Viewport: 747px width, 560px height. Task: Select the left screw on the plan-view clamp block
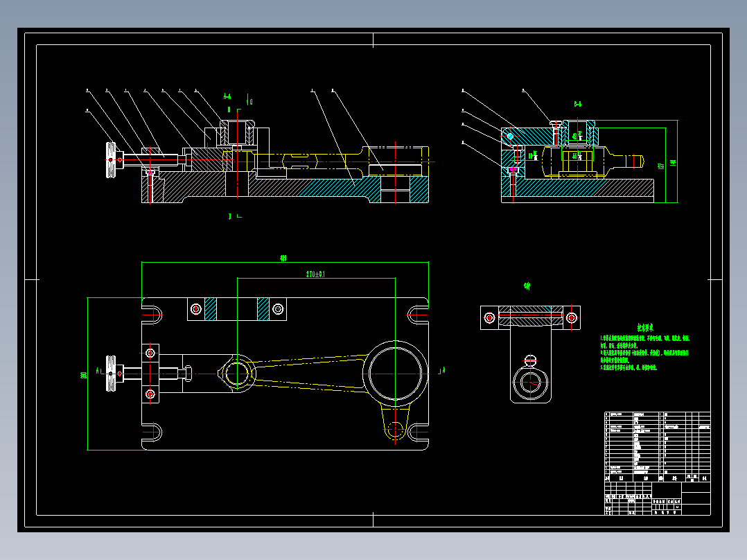pos(196,309)
